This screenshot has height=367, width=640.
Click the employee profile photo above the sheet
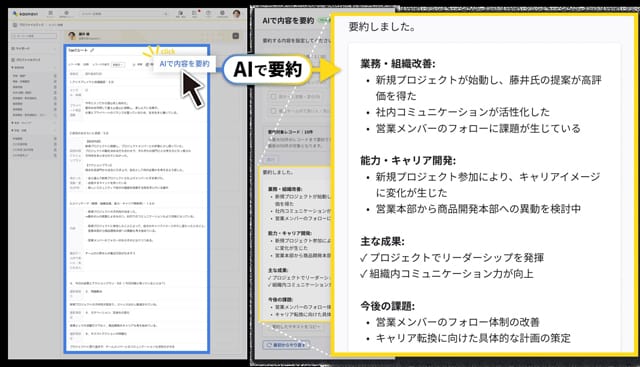tap(72, 36)
